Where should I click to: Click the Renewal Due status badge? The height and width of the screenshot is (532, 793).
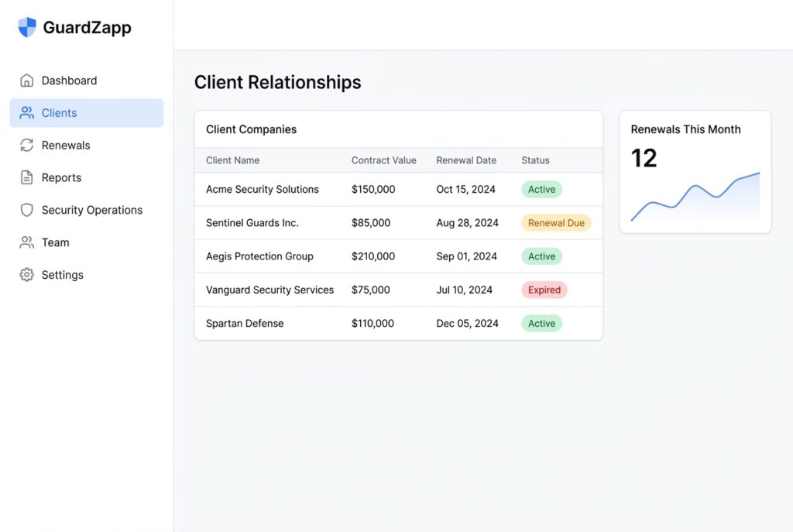556,222
